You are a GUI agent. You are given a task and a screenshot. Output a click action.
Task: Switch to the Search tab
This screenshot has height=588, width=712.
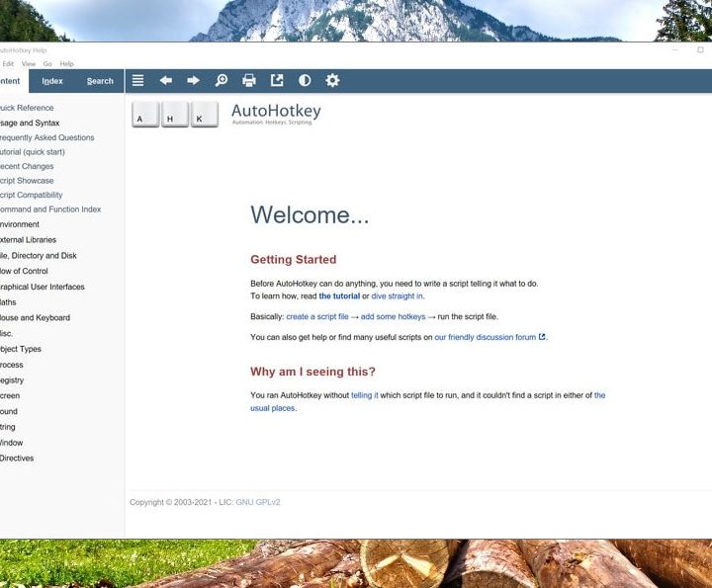click(100, 81)
